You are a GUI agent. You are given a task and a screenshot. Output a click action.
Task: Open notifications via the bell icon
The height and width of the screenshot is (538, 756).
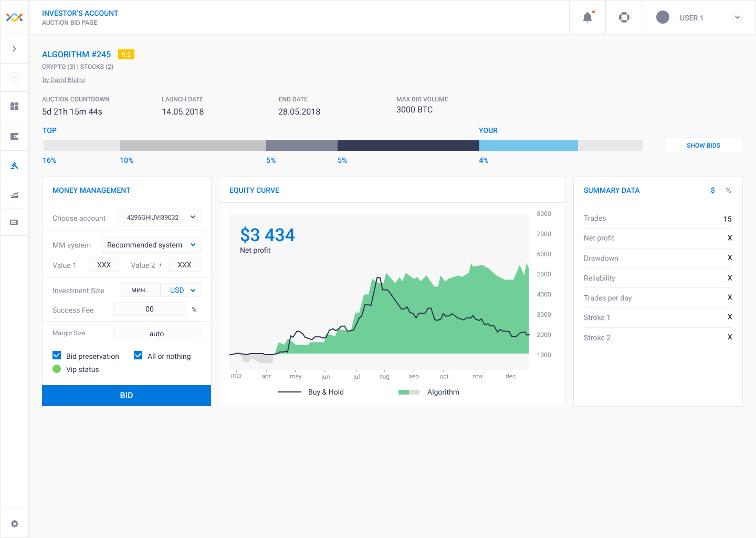587,17
